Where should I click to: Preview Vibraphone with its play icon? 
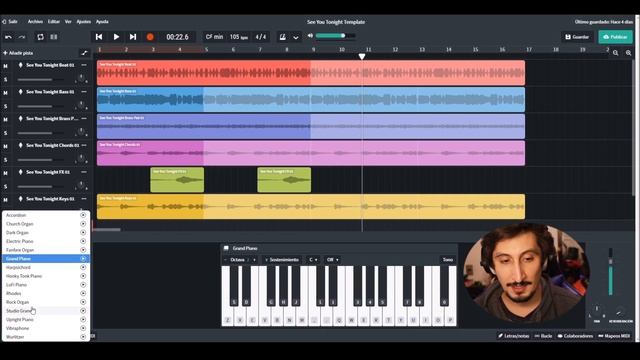[x=83, y=328]
